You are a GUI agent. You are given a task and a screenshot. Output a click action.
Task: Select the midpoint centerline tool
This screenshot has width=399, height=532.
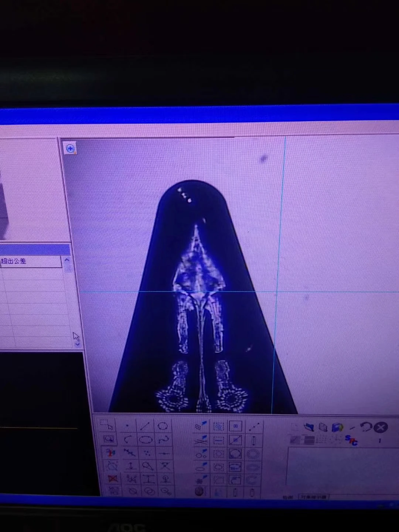164,453
